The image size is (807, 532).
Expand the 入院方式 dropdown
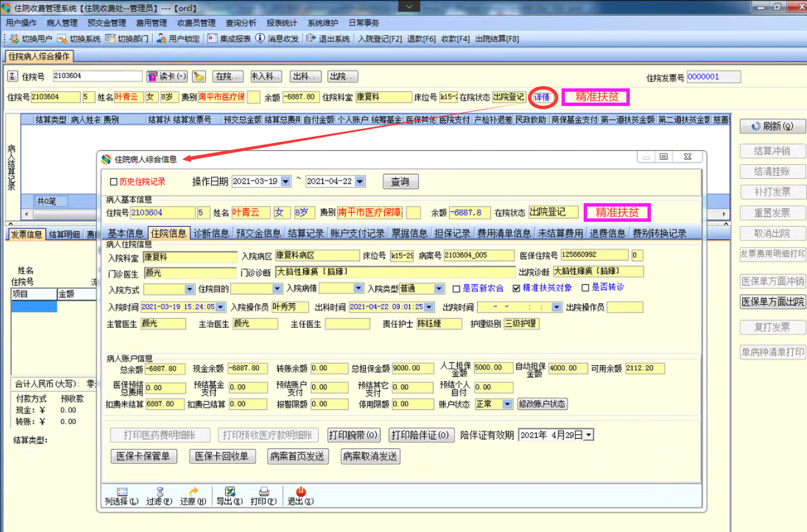click(x=189, y=289)
